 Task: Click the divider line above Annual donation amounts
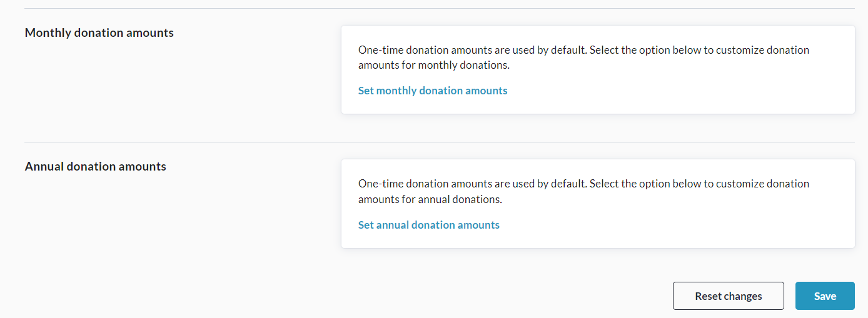tap(439, 142)
